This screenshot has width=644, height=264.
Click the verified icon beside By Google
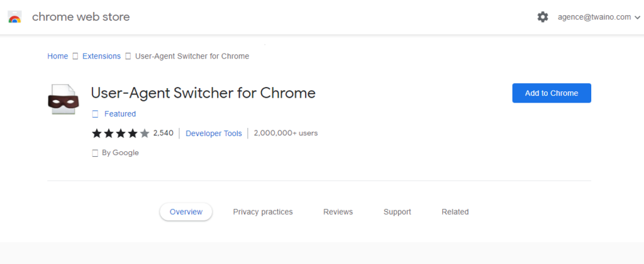click(x=95, y=153)
